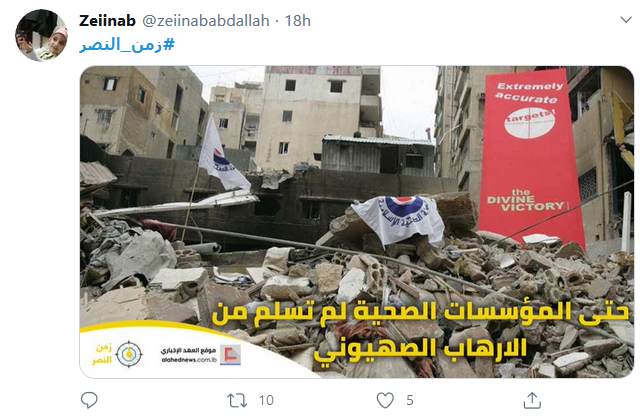Click the round compass emblem on image
Screen dimensions: 640x418
coord(129,354)
